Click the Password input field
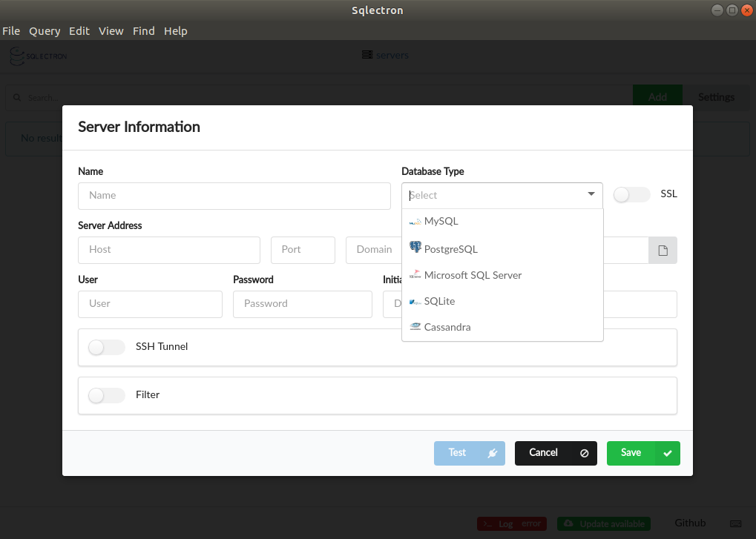This screenshot has height=539, width=756. click(x=302, y=304)
